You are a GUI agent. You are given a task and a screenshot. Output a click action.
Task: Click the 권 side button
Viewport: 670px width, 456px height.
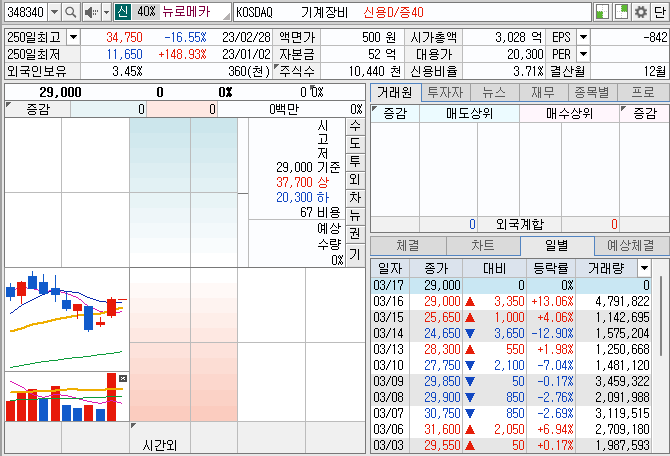tap(355, 233)
